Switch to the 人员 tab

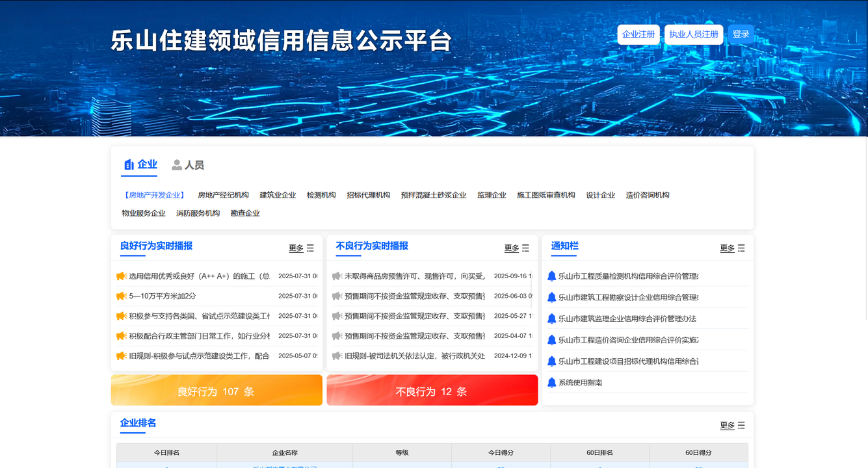pyautogui.click(x=188, y=165)
